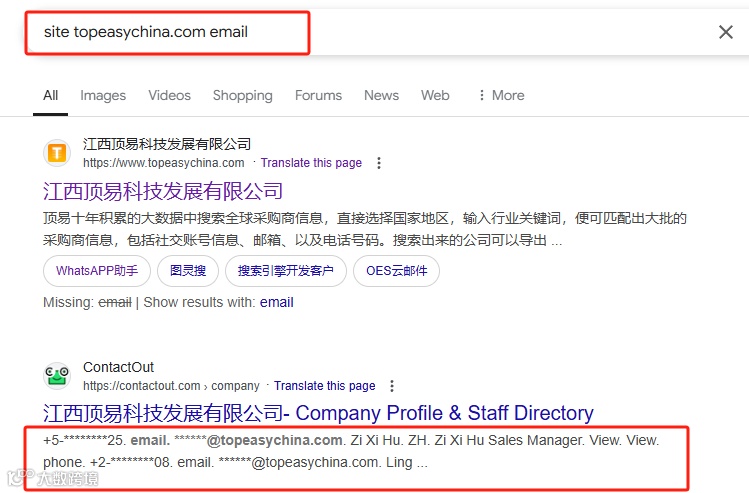Open three-dot options beside topeasychina result
Image resolution: width=749 pixels, height=493 pixels.
379,163
